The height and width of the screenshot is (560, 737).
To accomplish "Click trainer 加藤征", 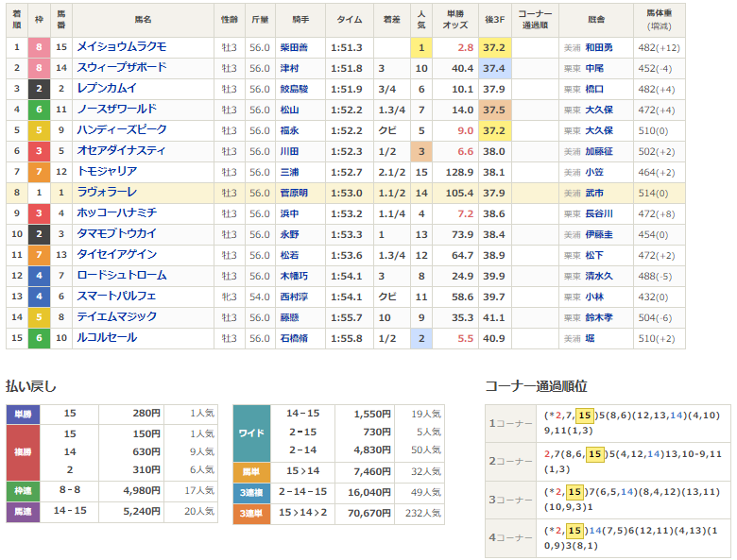I will (599, 151).
